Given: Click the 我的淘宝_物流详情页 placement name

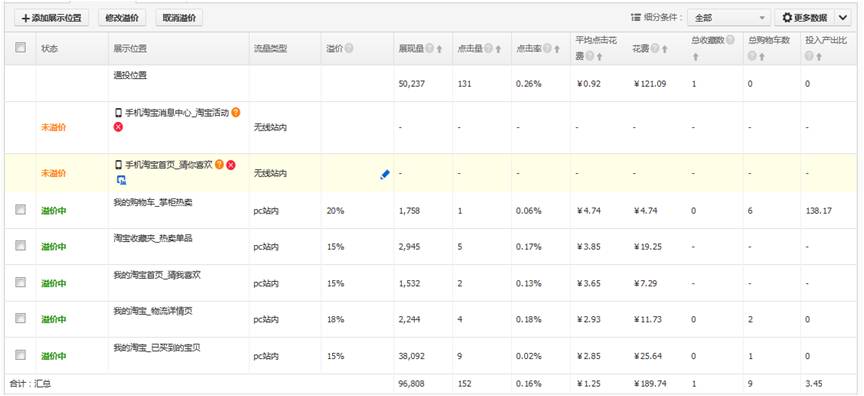Looking at the screenshot, I should pos(153,311).
